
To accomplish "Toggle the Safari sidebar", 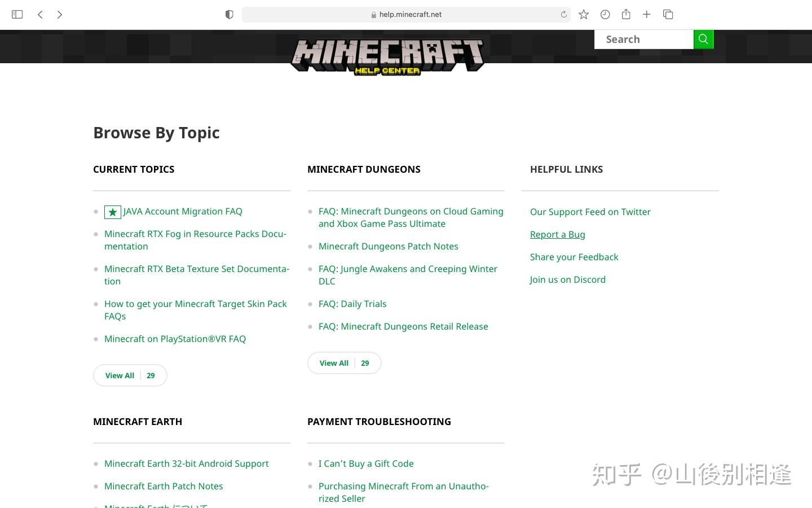I will 17,14.
